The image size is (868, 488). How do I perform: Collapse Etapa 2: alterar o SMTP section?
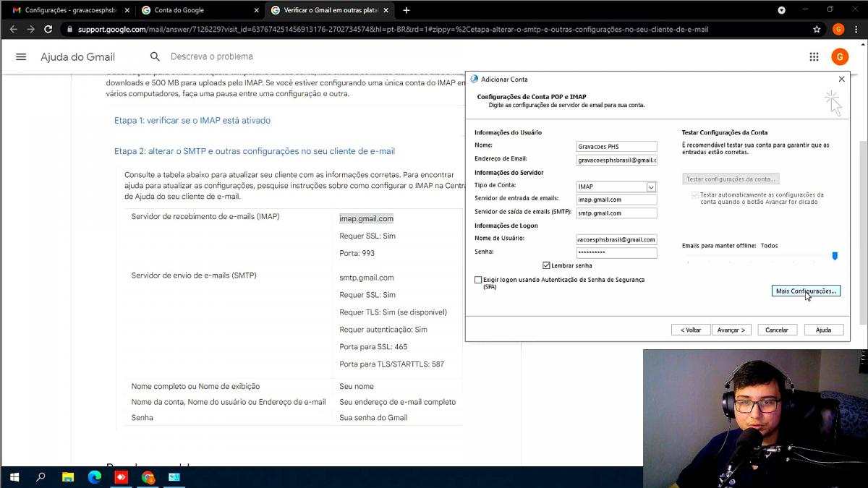click(x=255, y=151)
